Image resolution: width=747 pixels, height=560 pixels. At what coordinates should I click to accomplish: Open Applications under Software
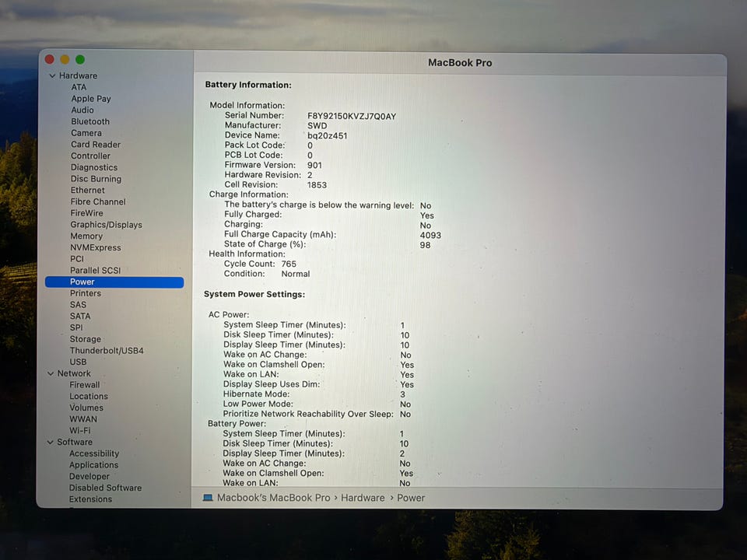[94, 465]
